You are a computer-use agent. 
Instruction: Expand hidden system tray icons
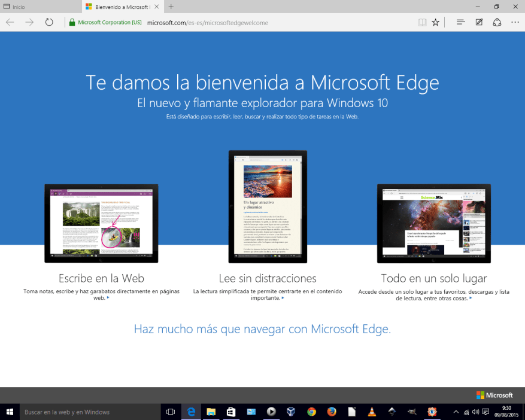tap(457, 412)
